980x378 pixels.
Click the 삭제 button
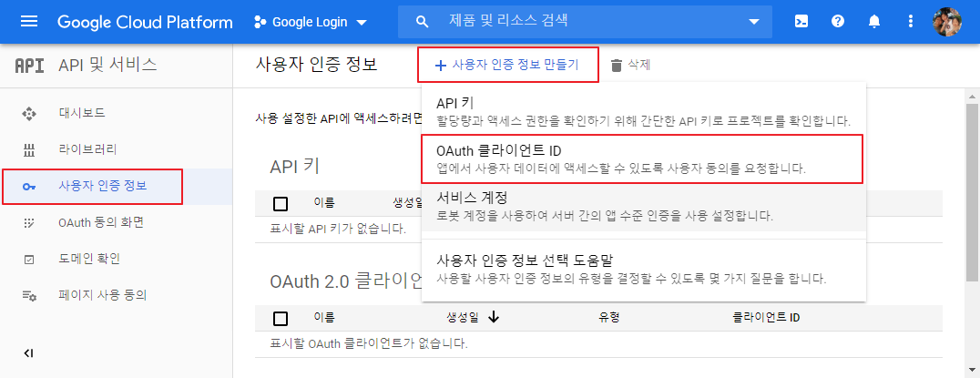tap(630, 65)
